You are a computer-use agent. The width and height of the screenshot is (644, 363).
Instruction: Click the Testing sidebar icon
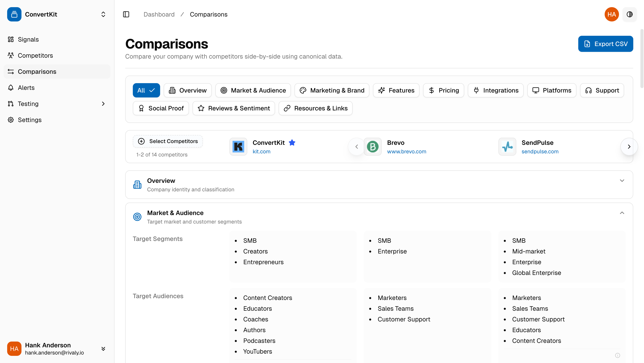(x=11, y=104)
